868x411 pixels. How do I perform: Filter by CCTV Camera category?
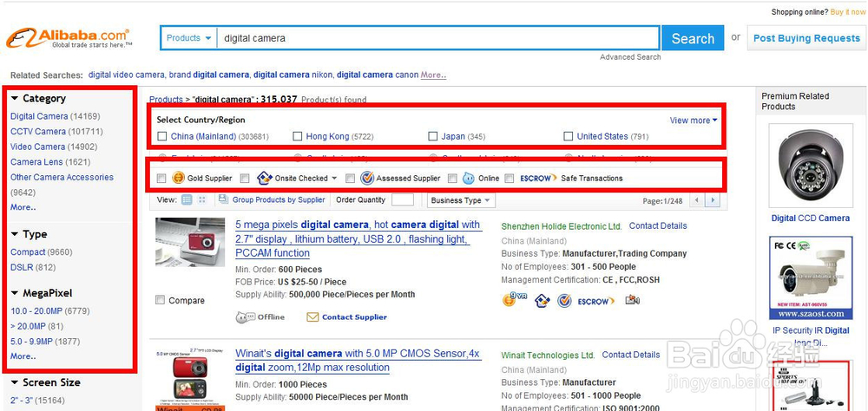[38, 132]
